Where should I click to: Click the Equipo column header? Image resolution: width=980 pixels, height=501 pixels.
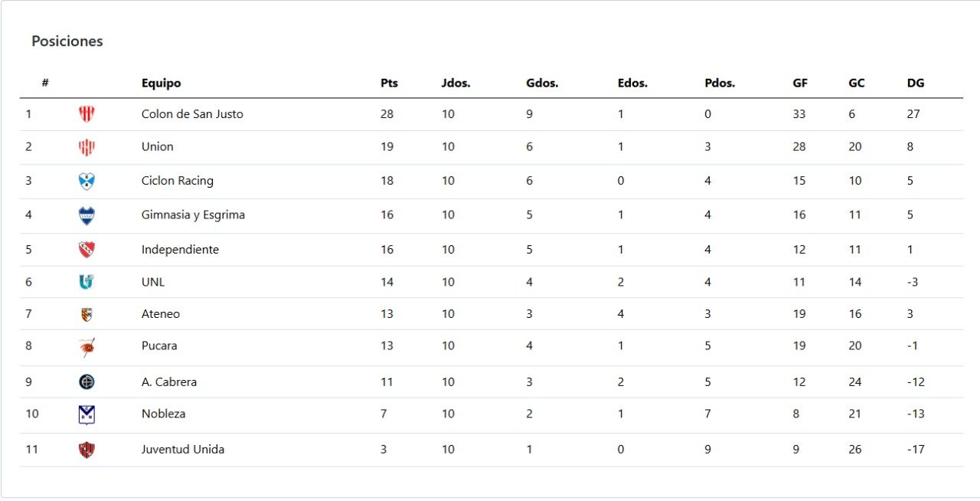pos(161,83)
